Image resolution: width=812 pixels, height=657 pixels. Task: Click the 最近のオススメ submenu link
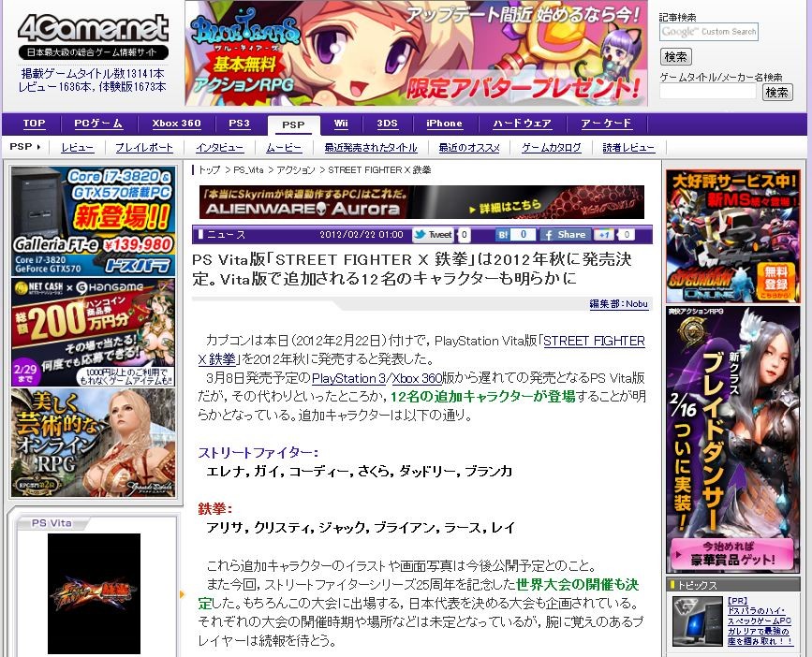[469, 148]
